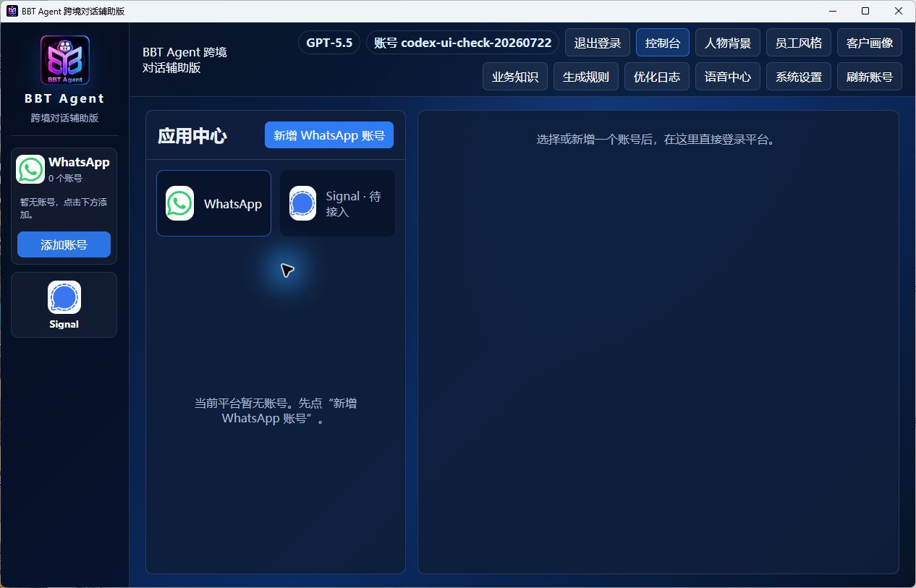
Task: Click the 刷新账号 button
Action: click(870, 77)
